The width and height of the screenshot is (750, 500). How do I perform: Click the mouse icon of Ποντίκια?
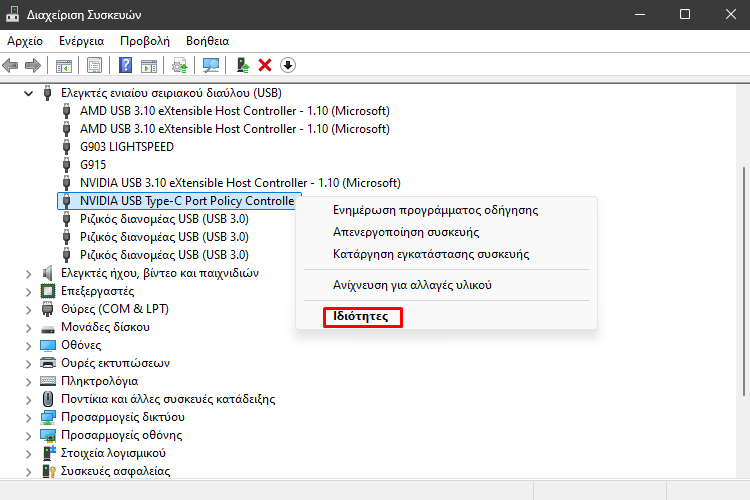(x=48, y=399)
